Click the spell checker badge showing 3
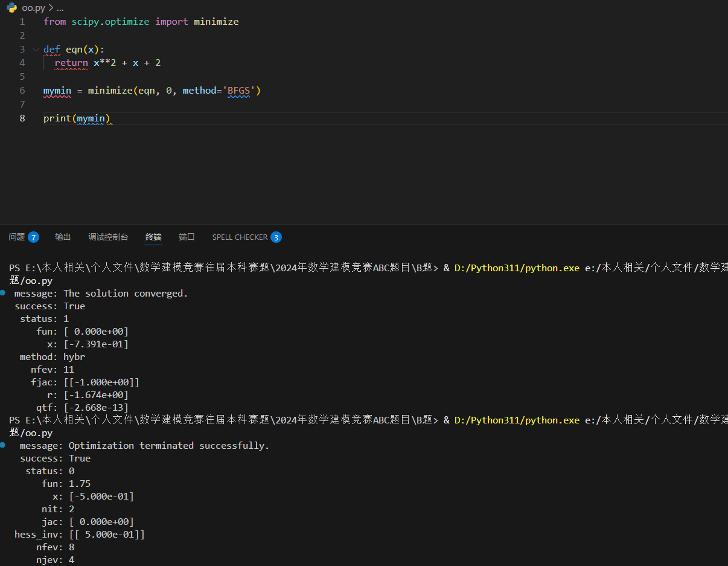 click(x=276, y=237)
